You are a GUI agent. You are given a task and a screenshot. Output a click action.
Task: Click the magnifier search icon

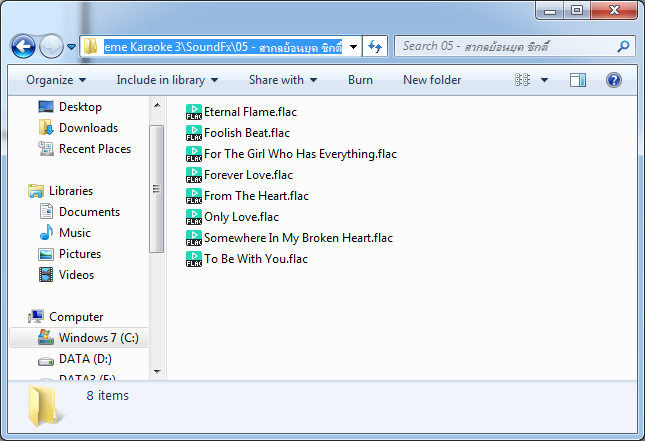[623, 46]
